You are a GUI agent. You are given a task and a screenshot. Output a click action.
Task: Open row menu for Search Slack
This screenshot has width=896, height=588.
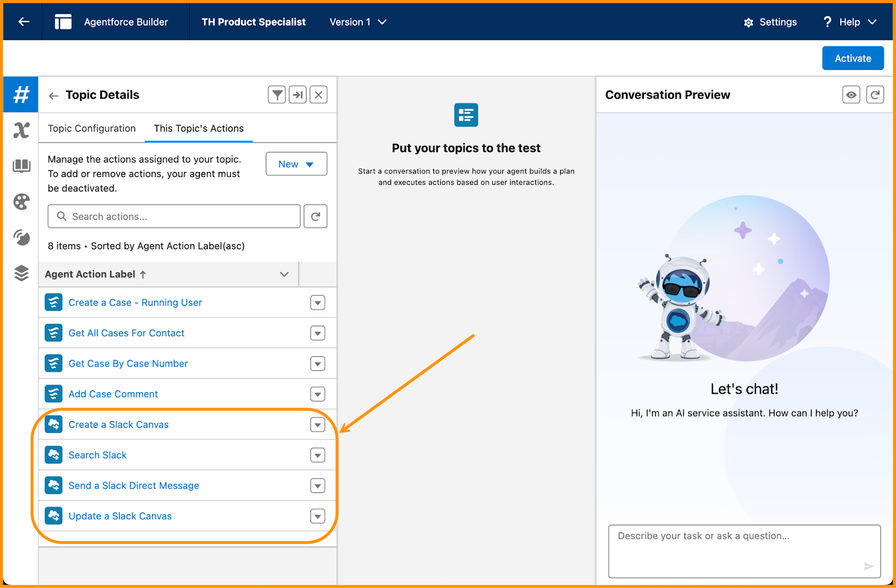318,455
